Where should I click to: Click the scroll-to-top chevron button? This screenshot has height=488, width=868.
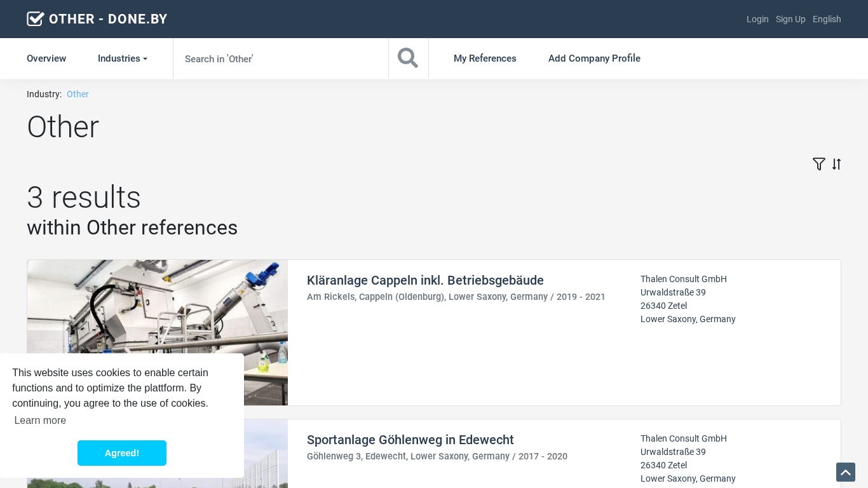(x=846, y=472)
